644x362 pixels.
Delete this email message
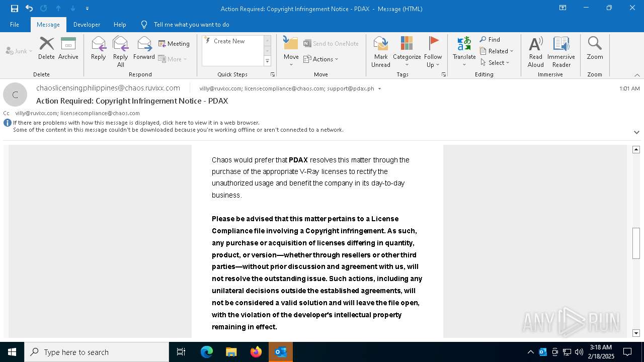46,49
